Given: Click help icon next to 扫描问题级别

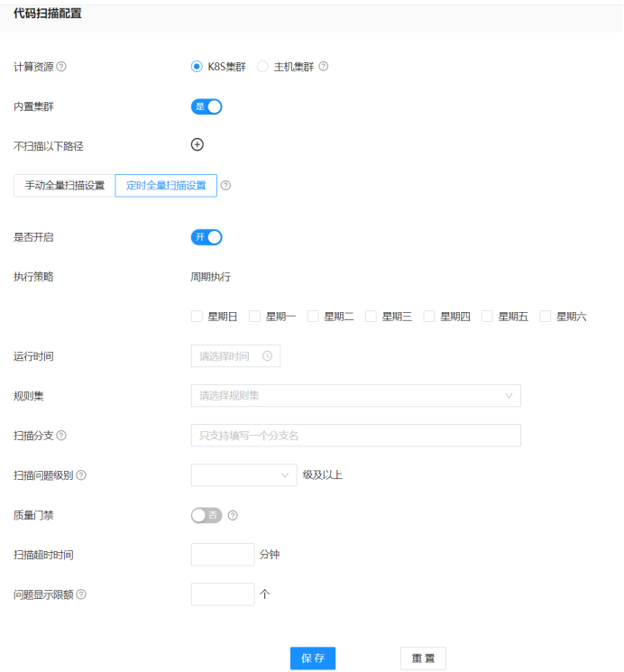Looking at the screenshot, I should [81, 475].
